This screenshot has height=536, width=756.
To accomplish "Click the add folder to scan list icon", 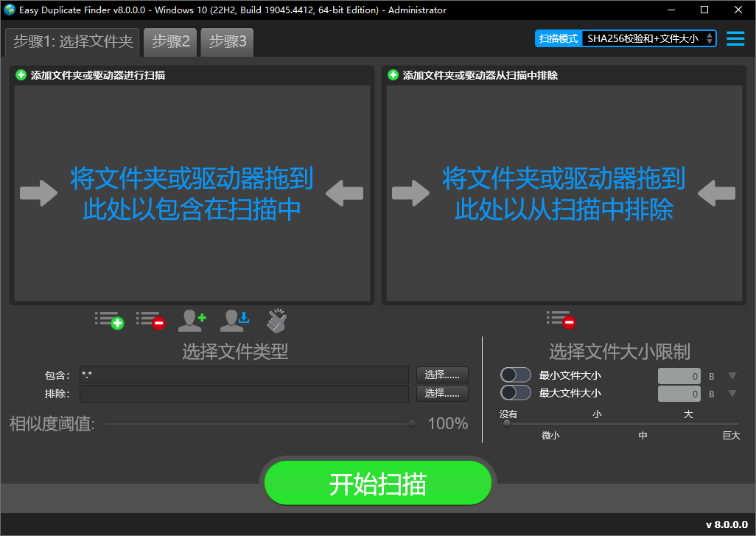I will coord(110,320).
